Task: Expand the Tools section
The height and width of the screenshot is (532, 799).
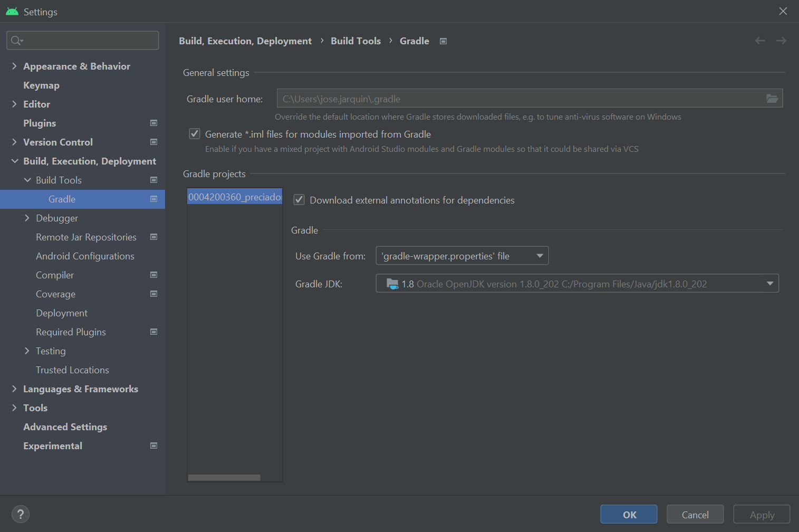Action: click(14, 408)
